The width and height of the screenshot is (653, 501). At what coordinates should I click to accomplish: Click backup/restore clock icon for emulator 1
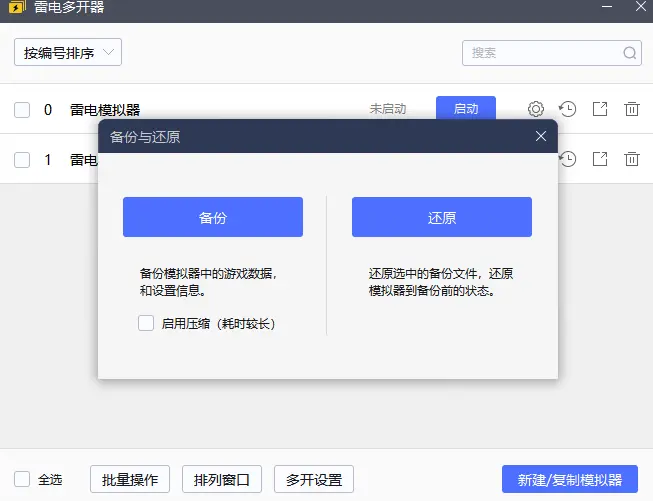[568, 158]
